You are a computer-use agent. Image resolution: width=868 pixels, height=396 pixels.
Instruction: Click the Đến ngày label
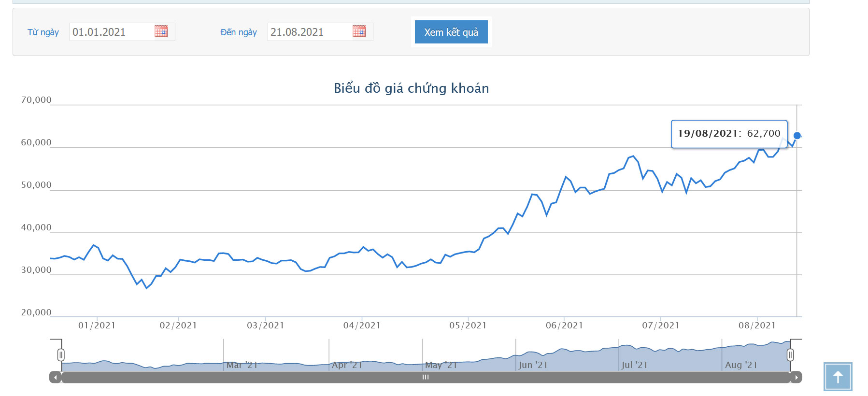[x=239, y=32]
